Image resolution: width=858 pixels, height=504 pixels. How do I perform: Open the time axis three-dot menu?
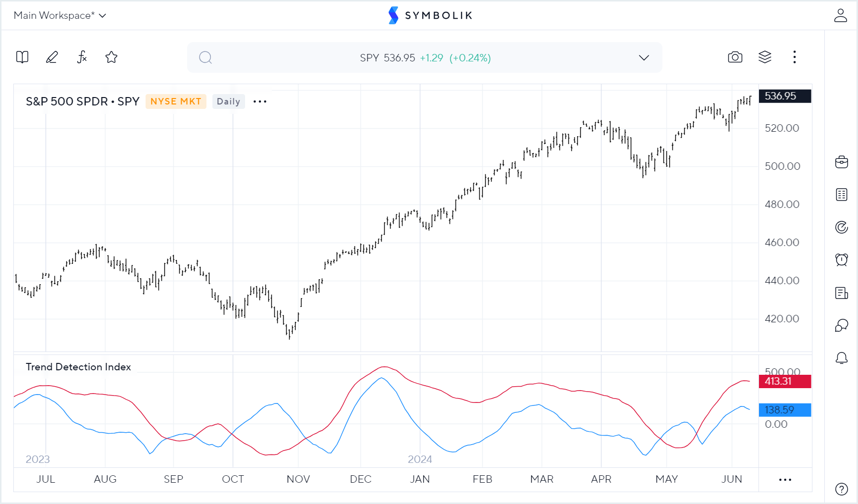[785, 480]
